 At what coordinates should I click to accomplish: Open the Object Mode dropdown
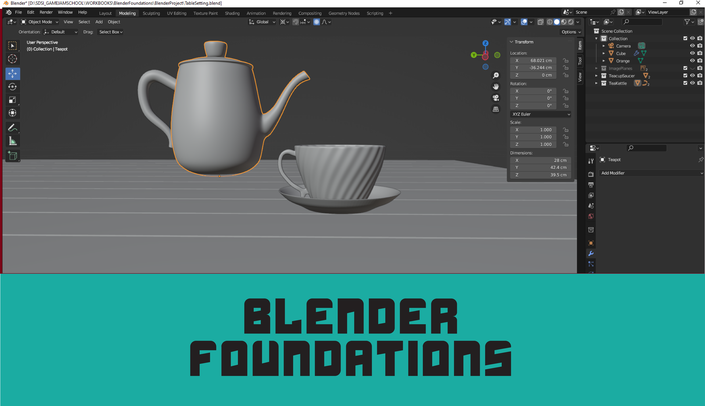pyautogui.click(x=40, y=22)
